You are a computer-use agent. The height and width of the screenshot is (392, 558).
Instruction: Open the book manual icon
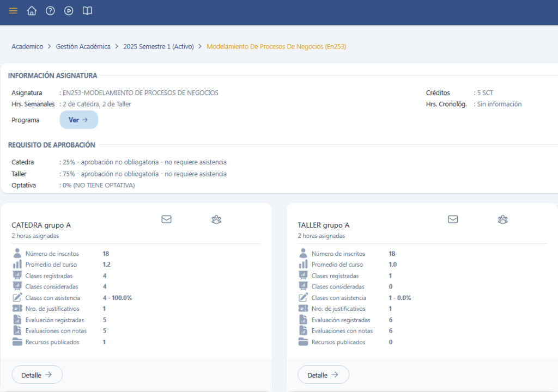click(87, 11)
